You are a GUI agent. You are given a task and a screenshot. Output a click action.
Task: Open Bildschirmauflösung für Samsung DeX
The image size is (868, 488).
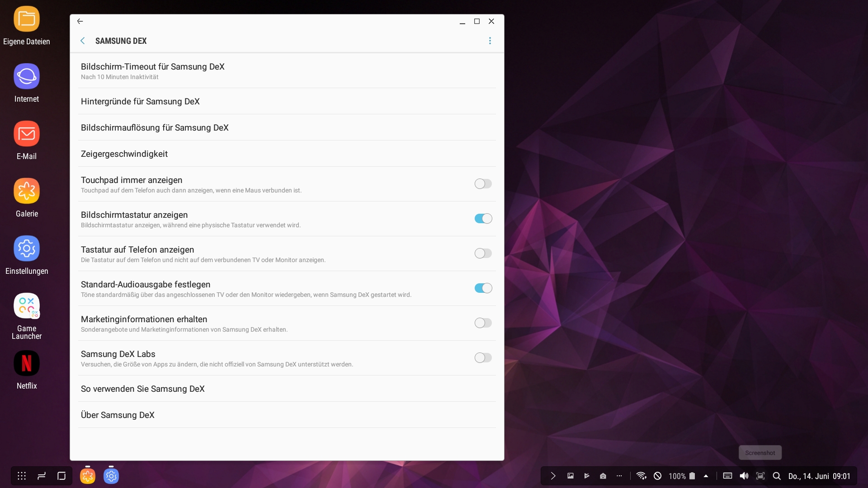pos(287,127)
